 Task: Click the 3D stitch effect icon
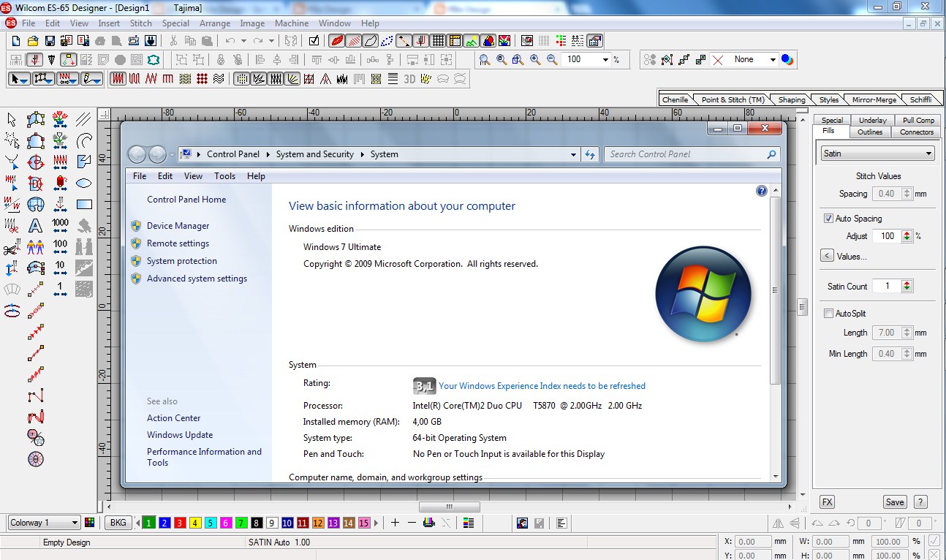coord(409,78)
